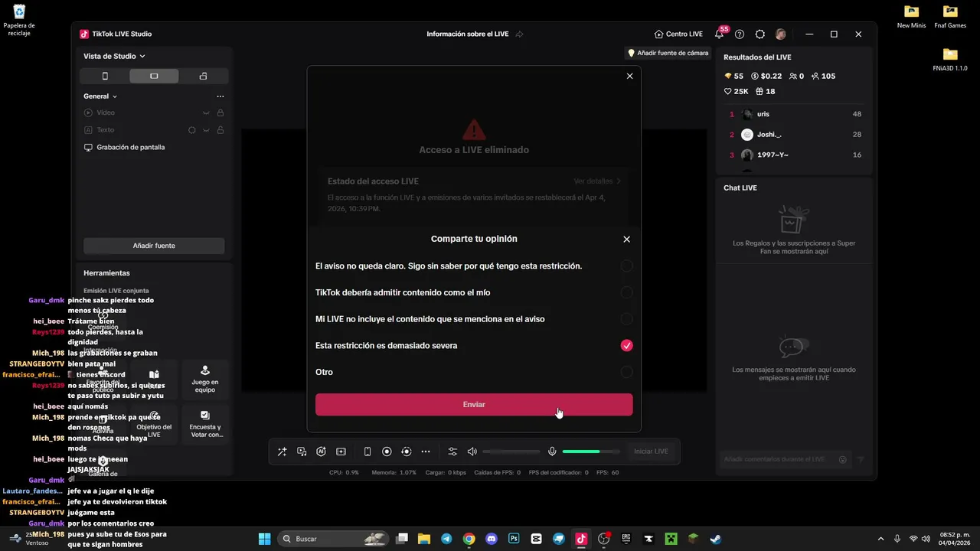Open the 'Juego en equipo' tool
This screenshot has height=551, width=980.
click(204, 380)
